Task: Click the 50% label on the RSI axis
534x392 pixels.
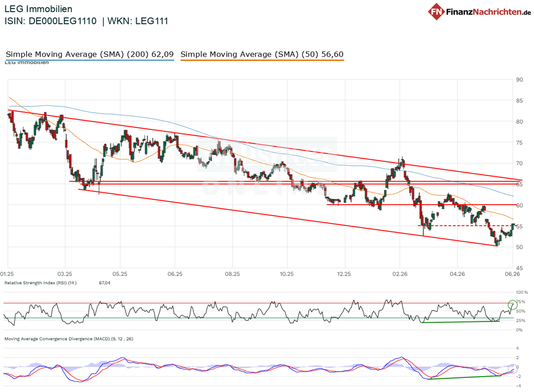Action: coord(521,311)
